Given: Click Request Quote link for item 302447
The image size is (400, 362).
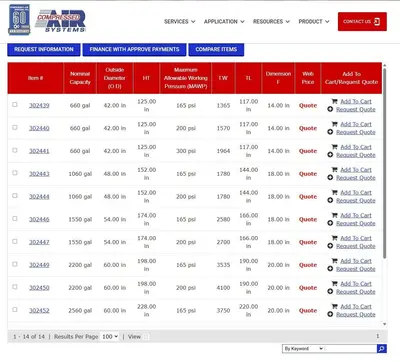Looking at the screenshot, I should tap(356, 246).
